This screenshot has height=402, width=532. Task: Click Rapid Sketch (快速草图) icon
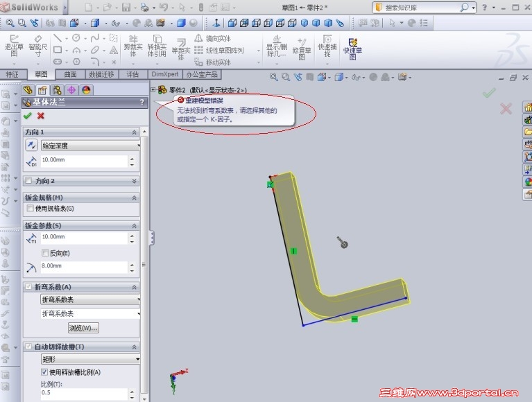pyautogui.click(x=353, y=49)
